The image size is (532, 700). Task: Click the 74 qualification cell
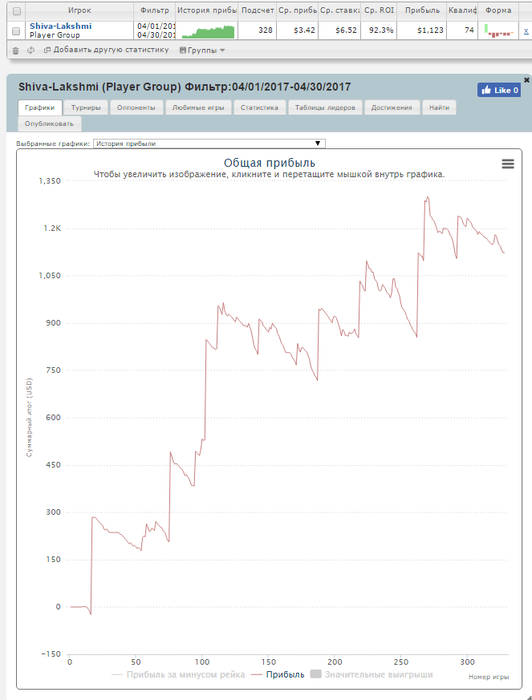point(462,31)
